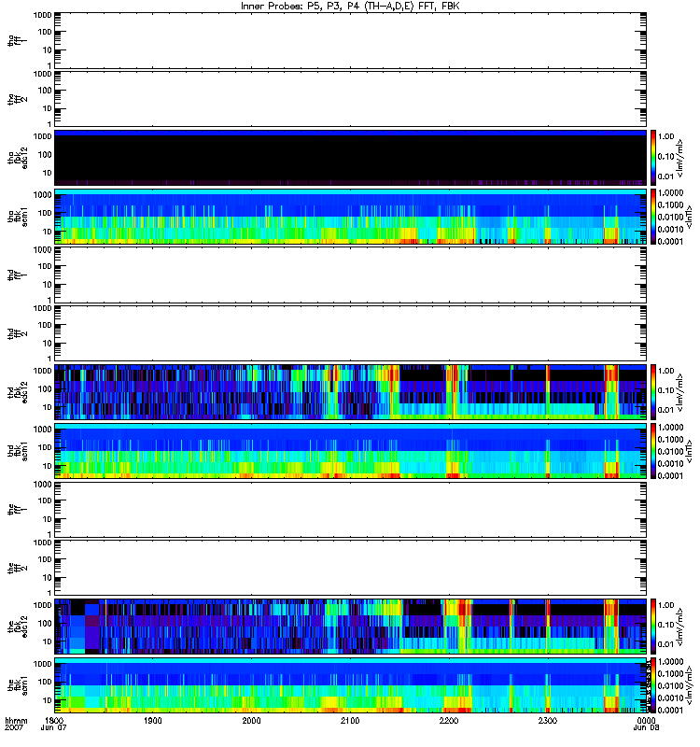Click the 0.0001 label on tha scm1 color bar
Screen dimensions: 700x747
(670, 241)
